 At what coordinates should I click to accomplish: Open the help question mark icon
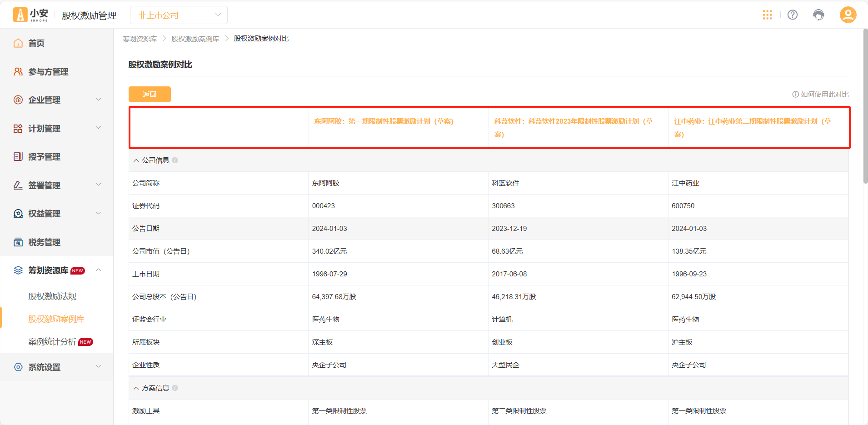point(793,15)
